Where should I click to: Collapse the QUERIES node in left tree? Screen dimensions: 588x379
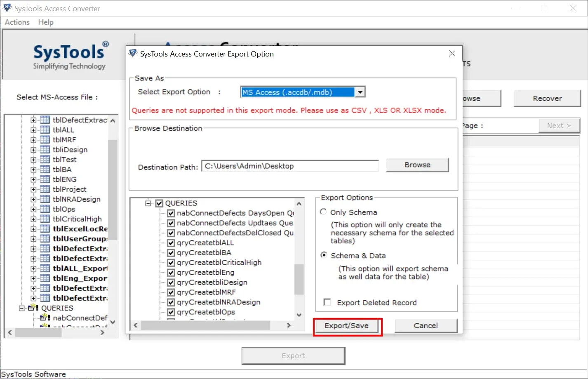[22, 308]
